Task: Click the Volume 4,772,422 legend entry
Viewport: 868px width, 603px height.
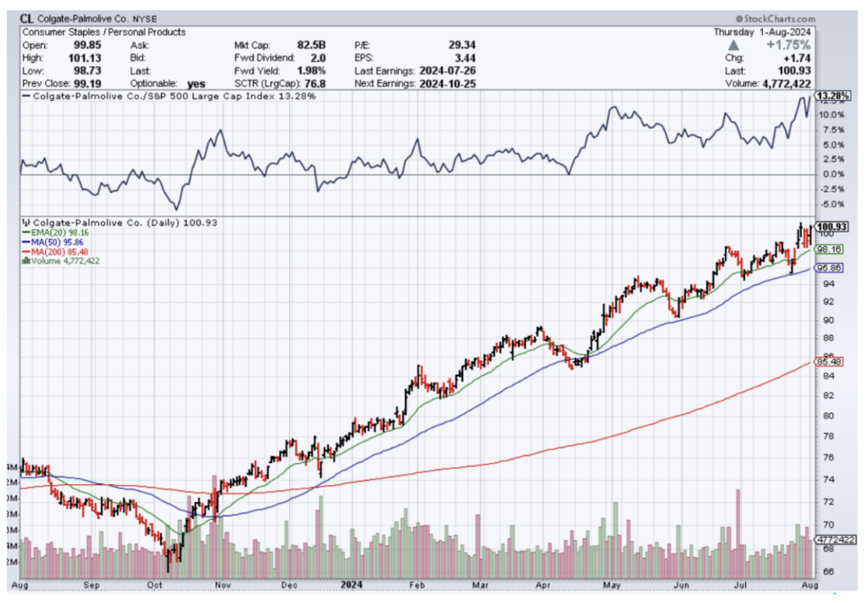Action: point(61,261)
